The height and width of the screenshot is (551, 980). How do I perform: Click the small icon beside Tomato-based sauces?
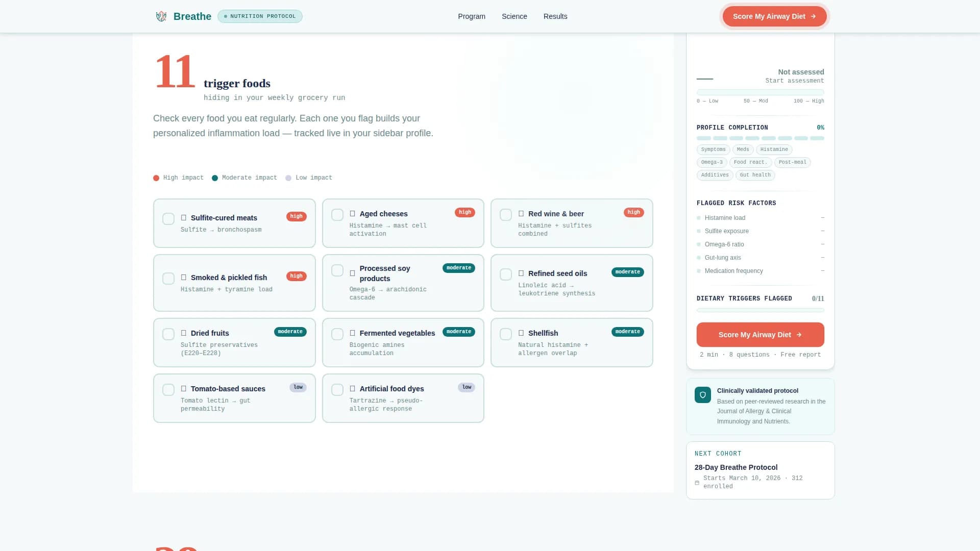pyautogui.click(x=184, y=389)
